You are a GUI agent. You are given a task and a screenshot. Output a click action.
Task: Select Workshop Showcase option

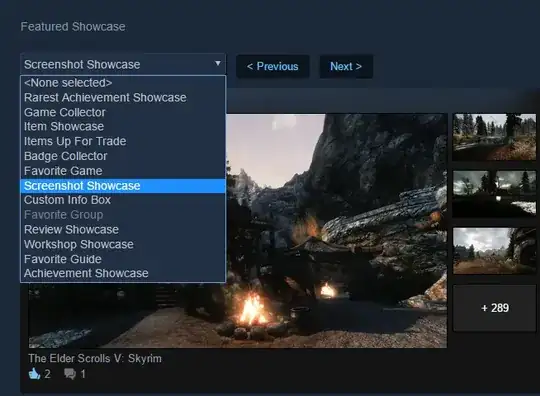click(x=123, y=244)
